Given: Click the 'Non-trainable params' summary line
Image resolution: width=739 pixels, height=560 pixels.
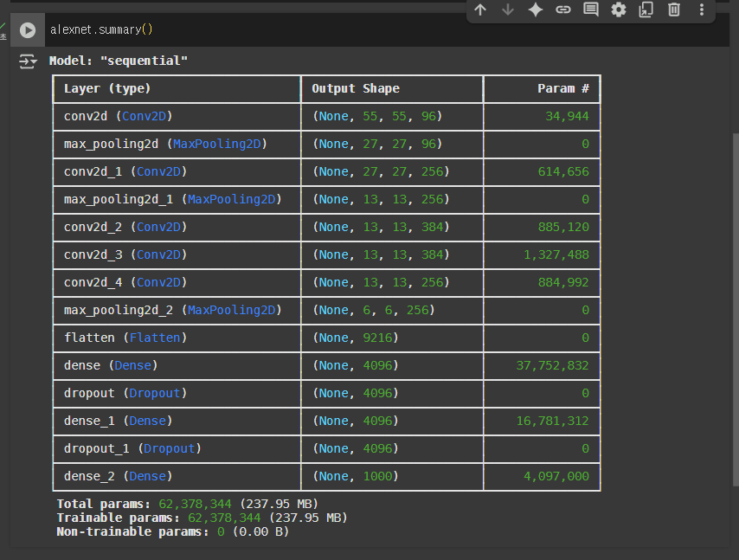Looking at the screenshot, I should point(173,532).
